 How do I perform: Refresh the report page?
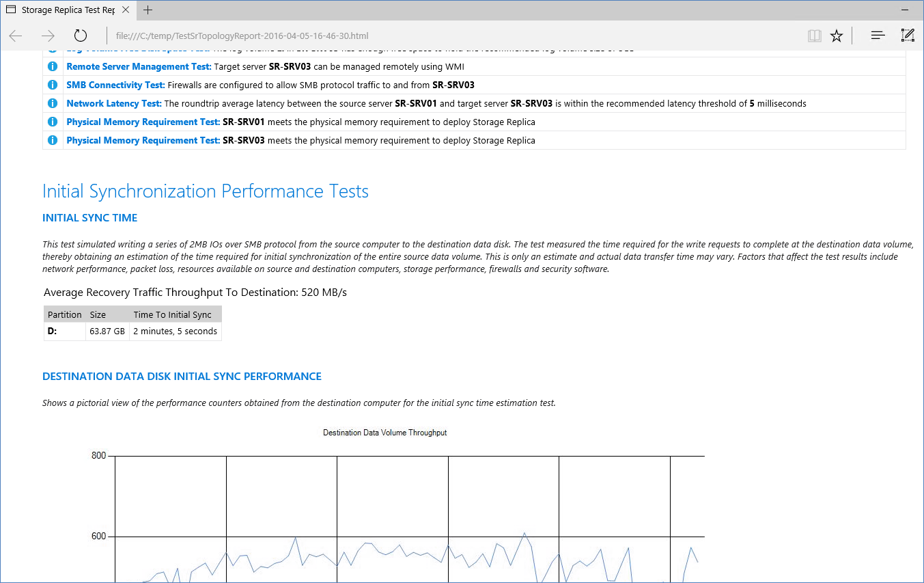pos(80,35)
